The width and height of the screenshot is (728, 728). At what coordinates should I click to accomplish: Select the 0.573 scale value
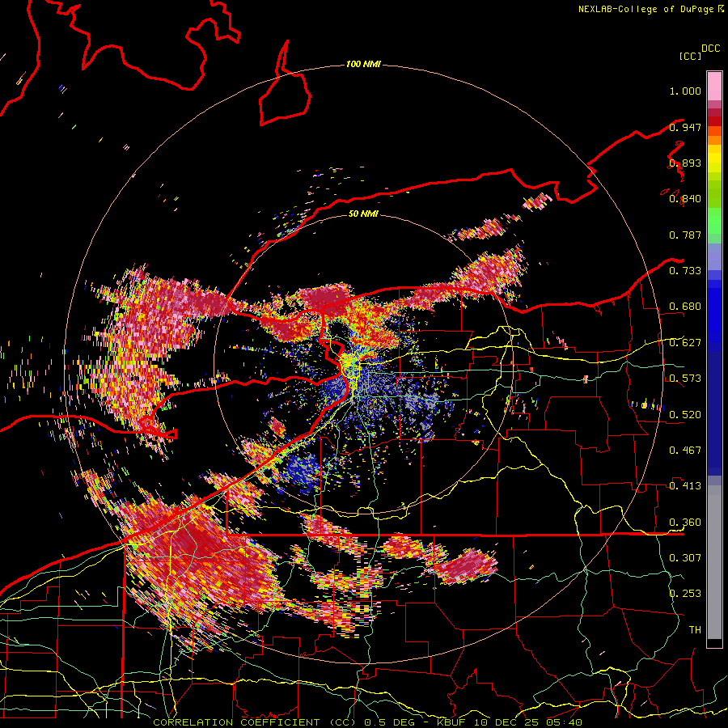point(685,379)
